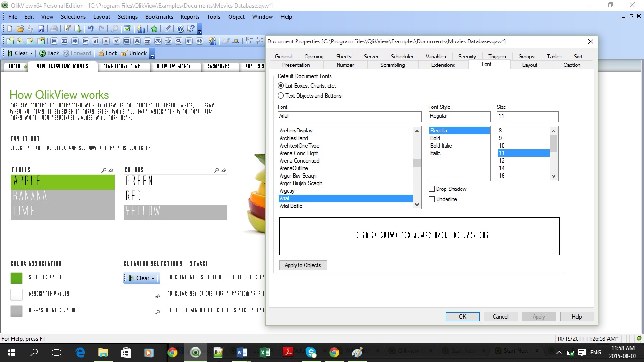Select BANANA in the Fruits list box
644x362 pixels.
62,197
